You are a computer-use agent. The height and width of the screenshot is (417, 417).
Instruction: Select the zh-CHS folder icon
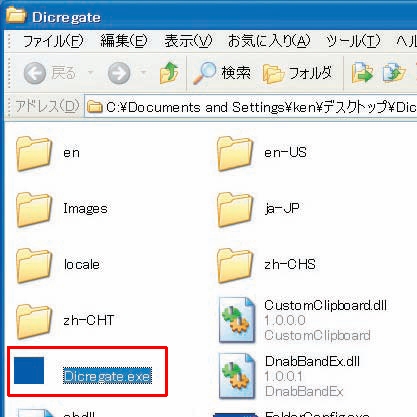pos(235,266)
